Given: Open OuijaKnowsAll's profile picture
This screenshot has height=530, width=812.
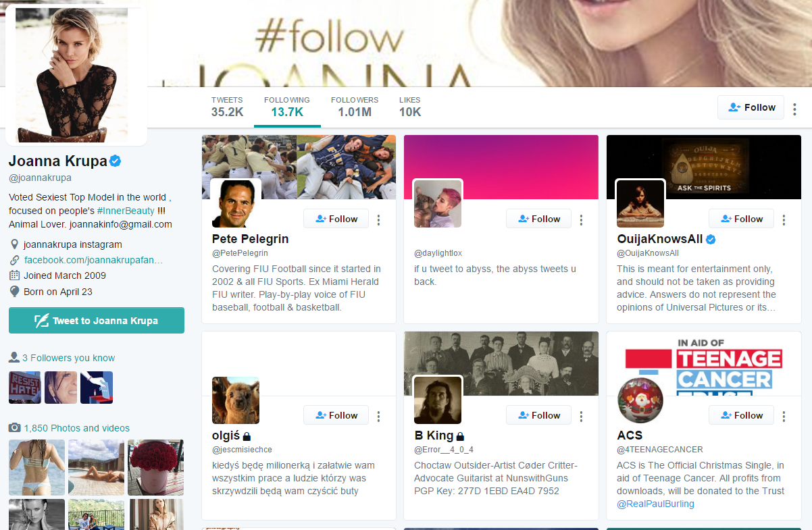Looking at the screenshot, I should pos(640,203).
